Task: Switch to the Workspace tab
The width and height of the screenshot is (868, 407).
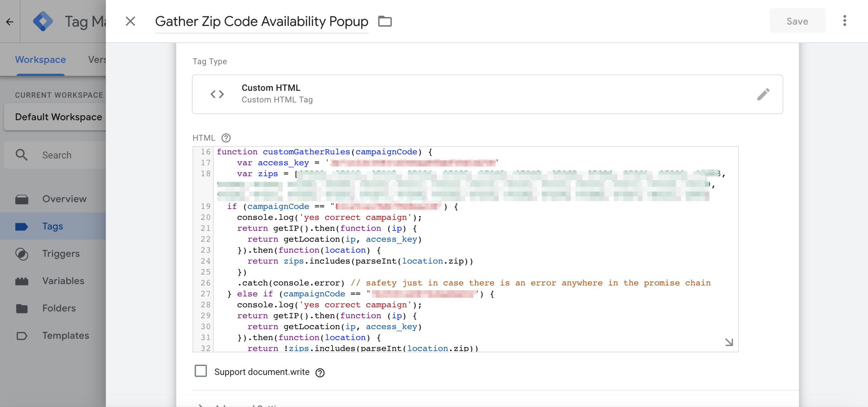Action: click(x=40, y=60)
